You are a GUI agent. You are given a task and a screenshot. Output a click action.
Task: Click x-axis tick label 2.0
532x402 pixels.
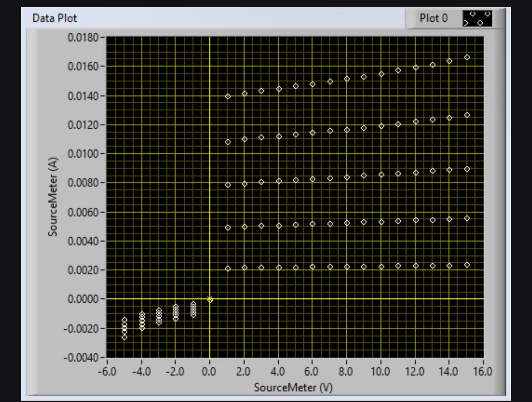244,371
